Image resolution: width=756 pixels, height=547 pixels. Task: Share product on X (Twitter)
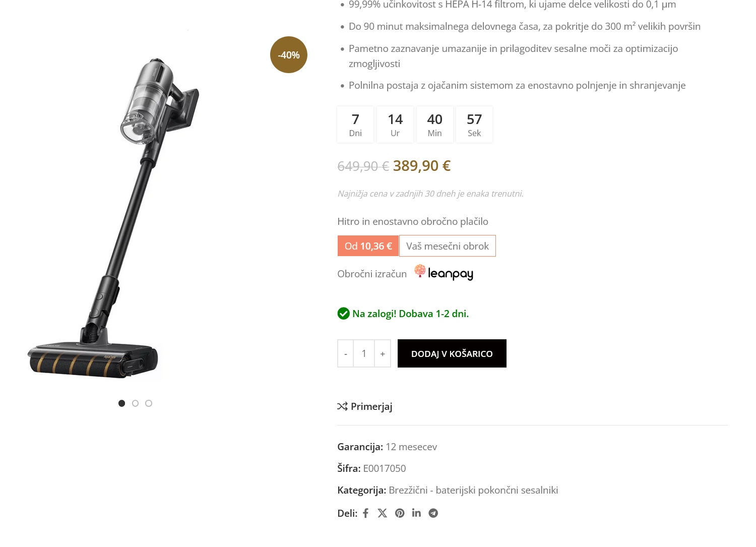(x=383, y=513)
